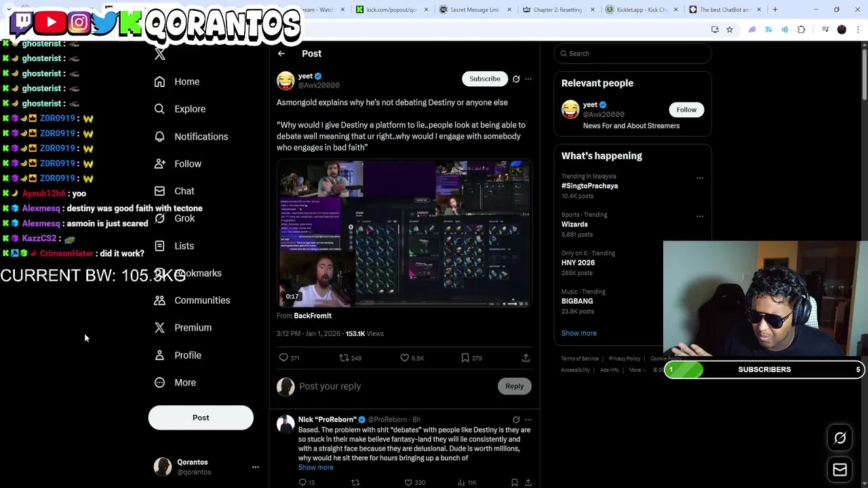Click the Chrome profile avatar
Viewport: 868px width, 488px height.
pyautogui.click(x=842, y=30)
